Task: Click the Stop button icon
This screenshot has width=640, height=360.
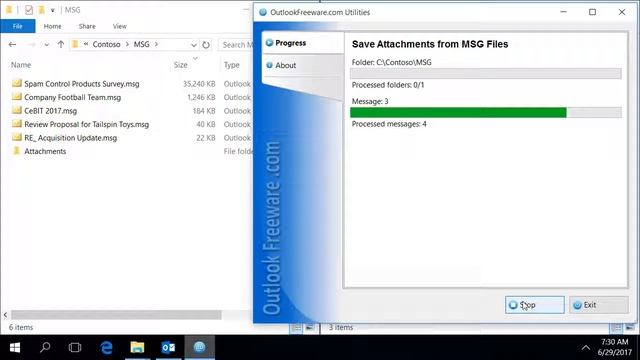Action: (x=513, y=305)
